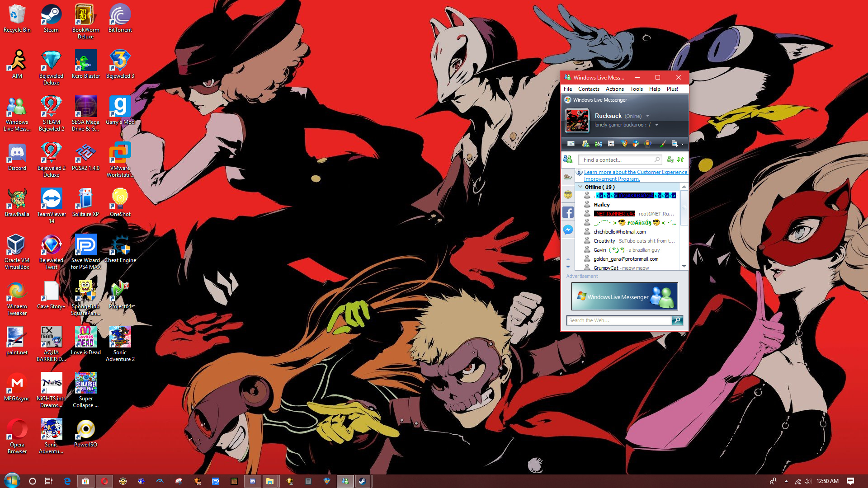Open the Customer Experience Improvement Program link

click(x=635, y=175)
